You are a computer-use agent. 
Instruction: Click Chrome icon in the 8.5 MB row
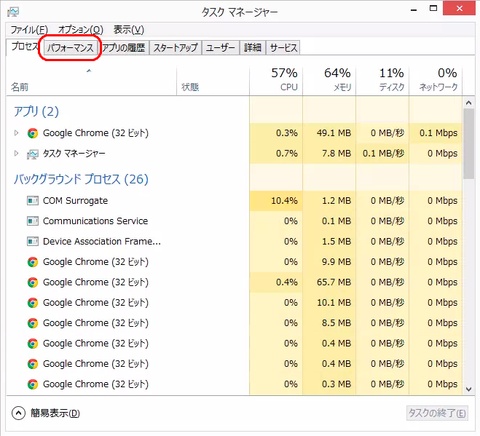pos(33,323)
